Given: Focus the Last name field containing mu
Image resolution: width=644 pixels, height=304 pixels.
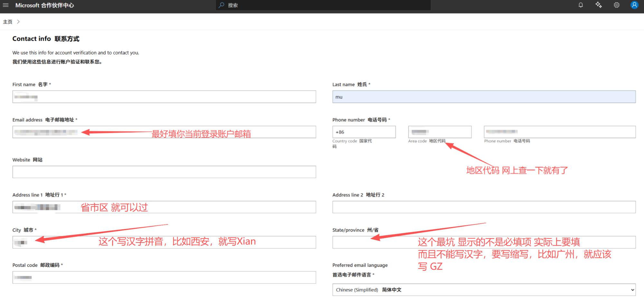Looking at the screenshot, I should (x=484, y=97).
